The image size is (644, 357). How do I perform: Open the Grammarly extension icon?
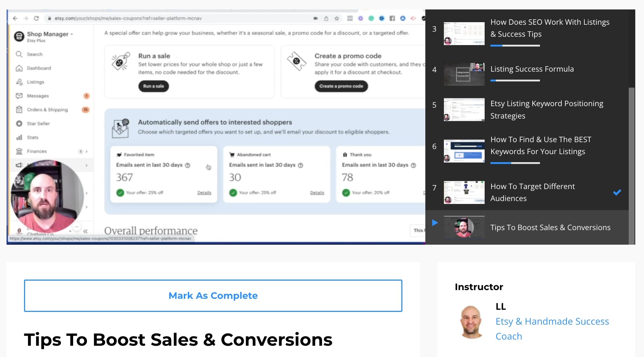click(371, 18)
